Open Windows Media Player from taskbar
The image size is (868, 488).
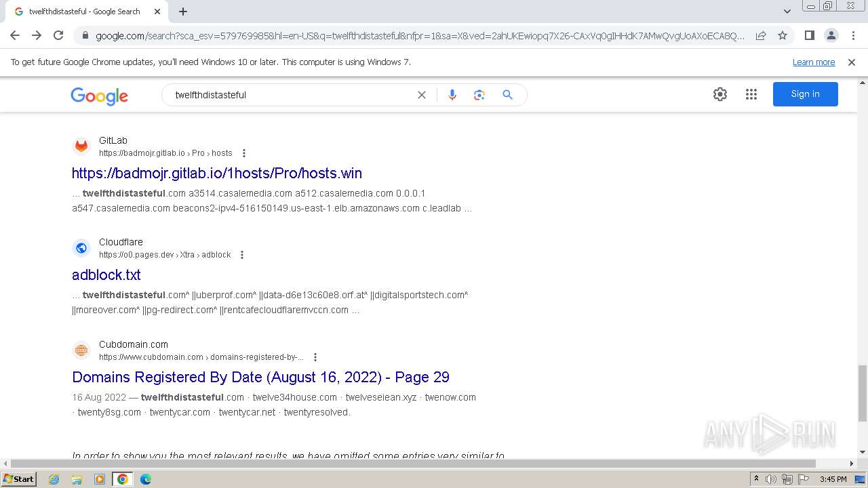[100, 479]
